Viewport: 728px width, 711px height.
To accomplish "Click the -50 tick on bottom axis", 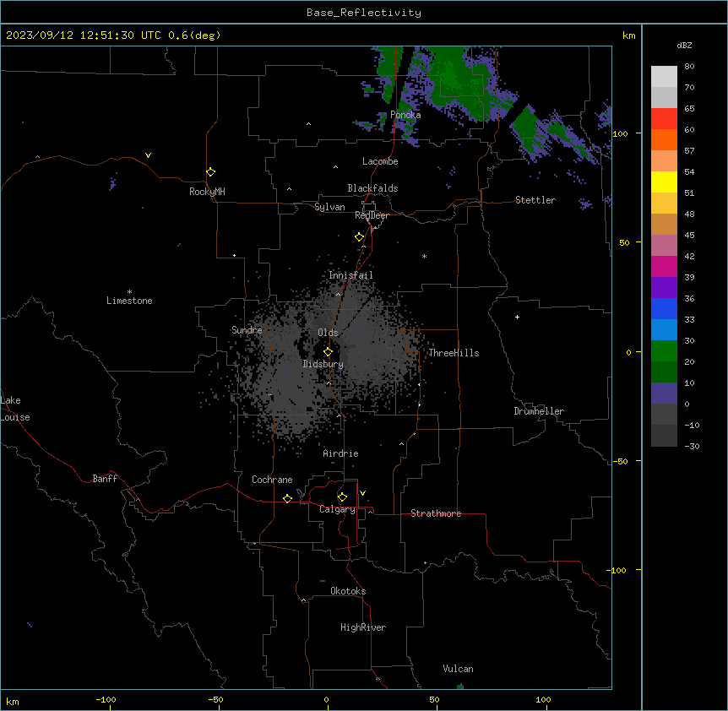I will tap(215, 699).
